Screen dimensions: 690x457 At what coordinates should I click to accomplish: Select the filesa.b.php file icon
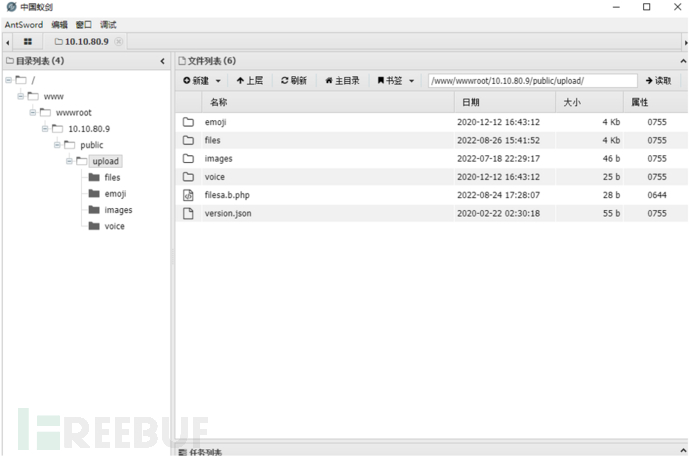(188, 195)
